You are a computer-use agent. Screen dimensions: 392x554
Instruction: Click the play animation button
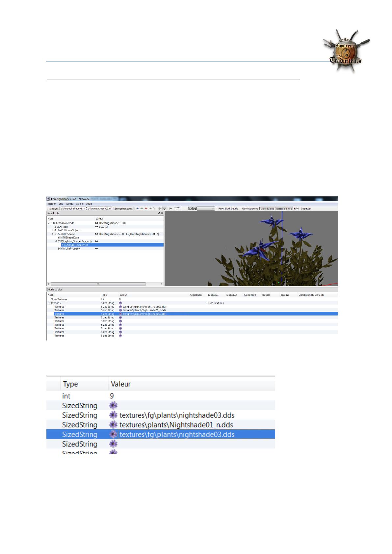170,209
